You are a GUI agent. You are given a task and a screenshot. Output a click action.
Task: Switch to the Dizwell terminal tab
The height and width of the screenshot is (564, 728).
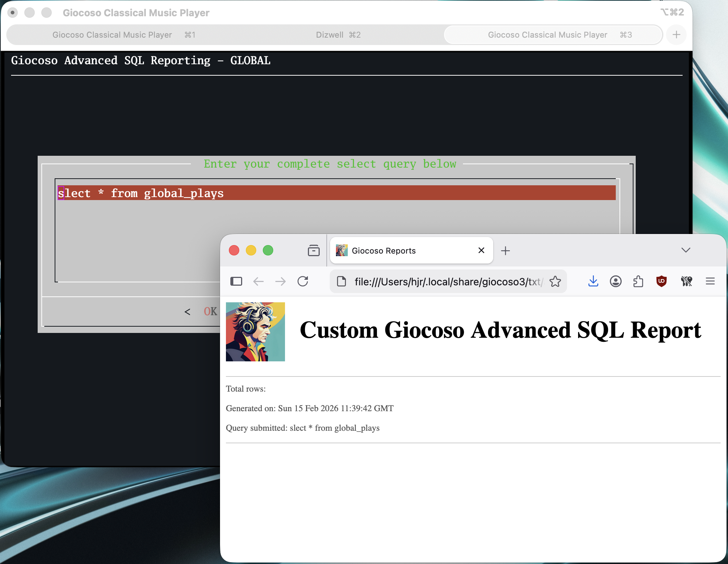(338, 35)
